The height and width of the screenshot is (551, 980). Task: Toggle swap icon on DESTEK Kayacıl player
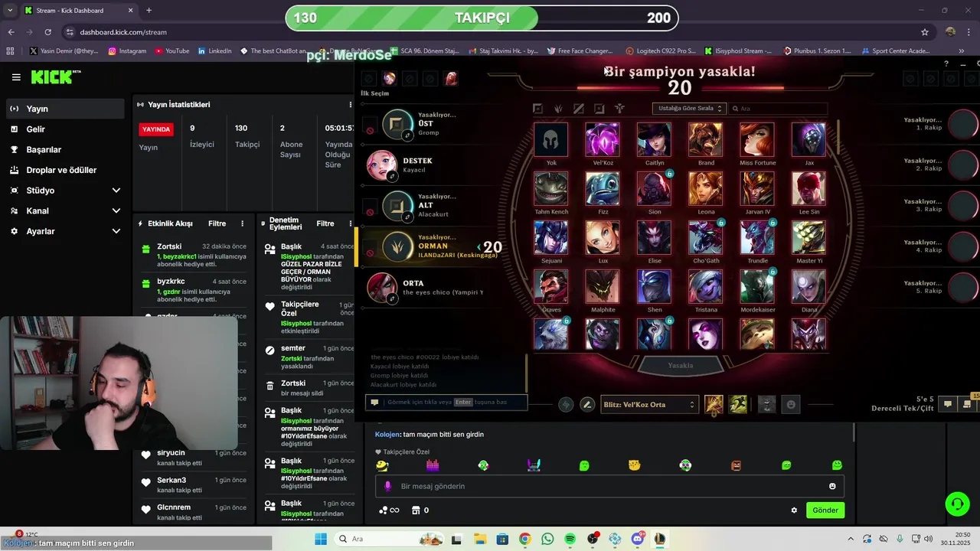[392, 176]
